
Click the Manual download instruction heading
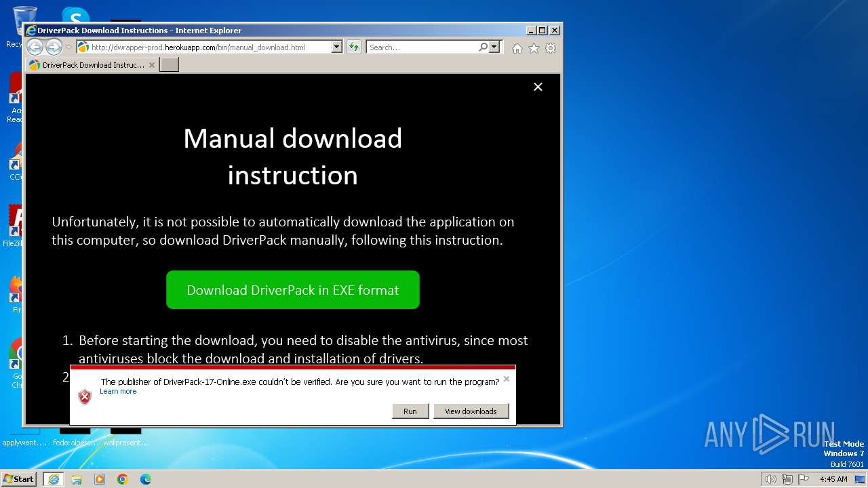293,157
